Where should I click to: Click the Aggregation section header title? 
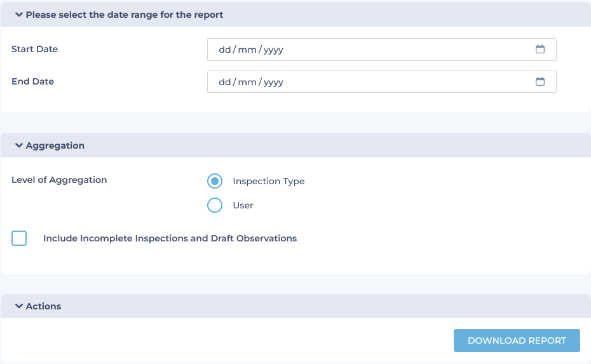[55, 145]
